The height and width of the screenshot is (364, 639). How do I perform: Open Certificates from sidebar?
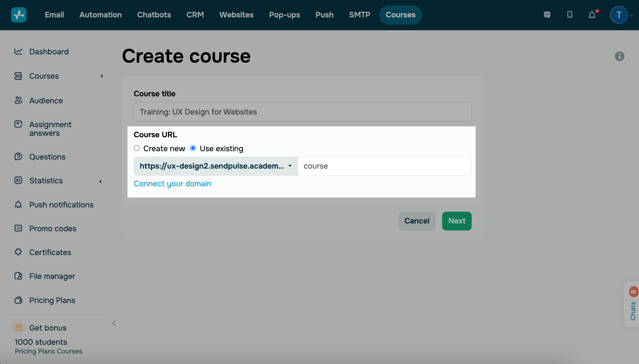[x=50, y=252]
